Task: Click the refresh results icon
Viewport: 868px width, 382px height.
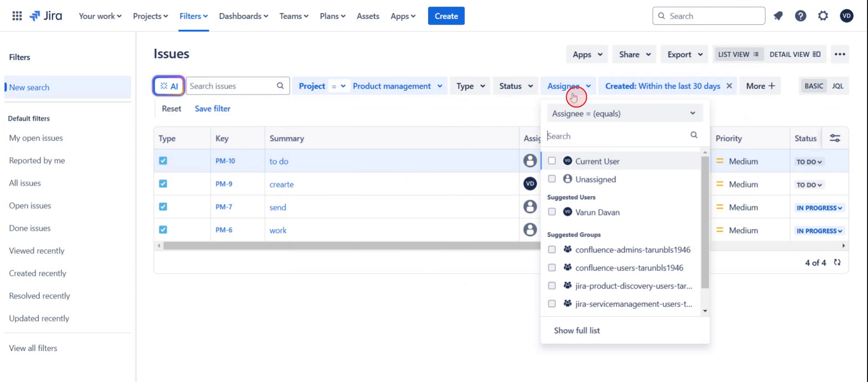Action: (837, 263)
